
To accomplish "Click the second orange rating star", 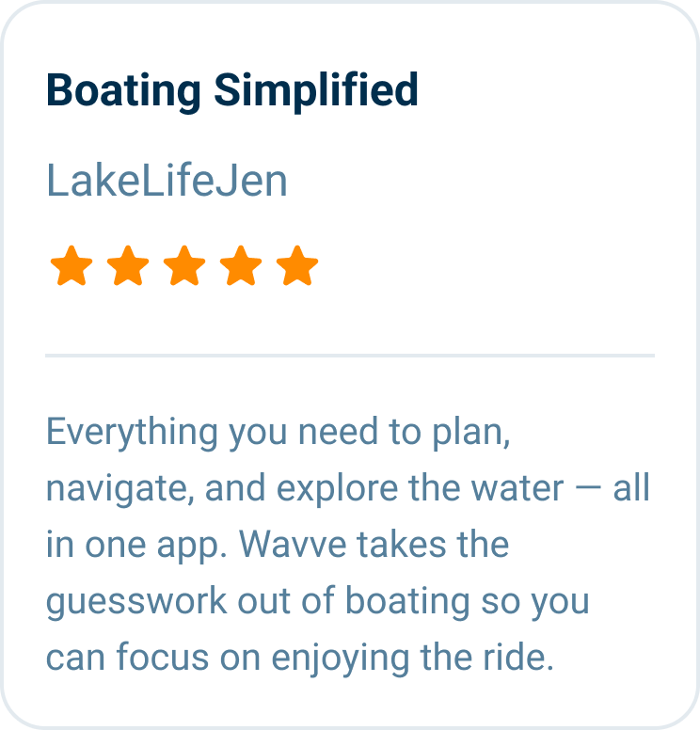I will 128,266.
